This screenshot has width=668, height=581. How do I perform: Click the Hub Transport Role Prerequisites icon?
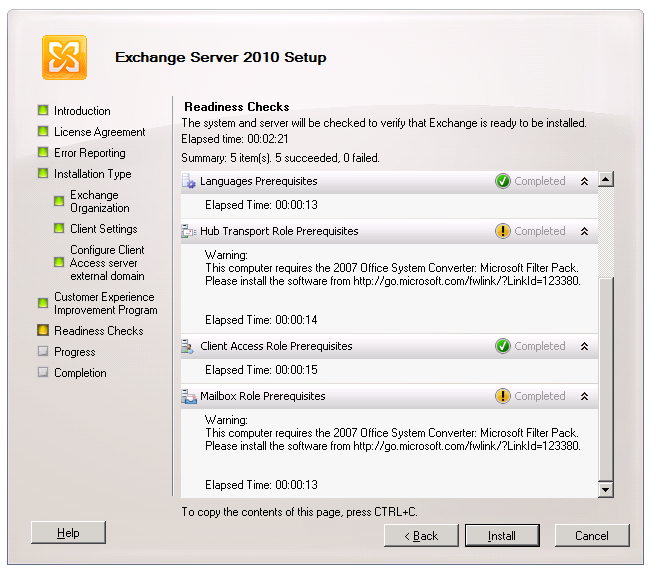189,231
